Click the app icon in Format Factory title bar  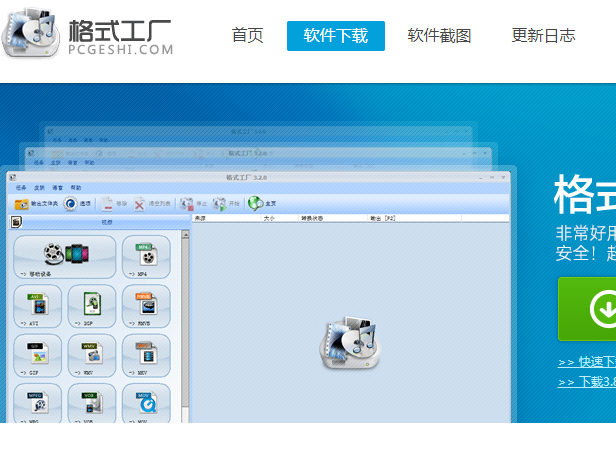(x=12, y=178)
